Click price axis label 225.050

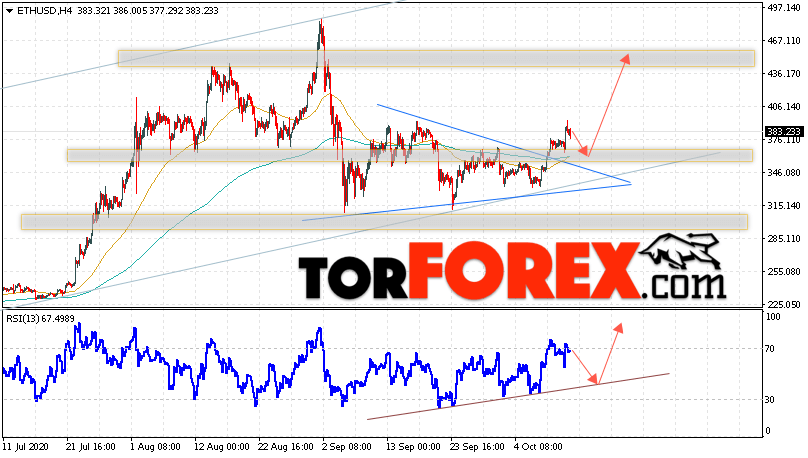(784, 304)
